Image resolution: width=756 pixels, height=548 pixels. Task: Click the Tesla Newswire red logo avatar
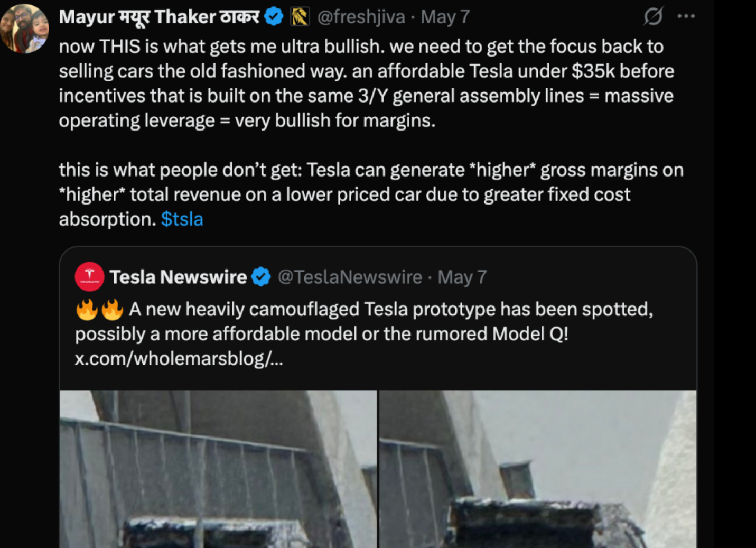point(89,277)
